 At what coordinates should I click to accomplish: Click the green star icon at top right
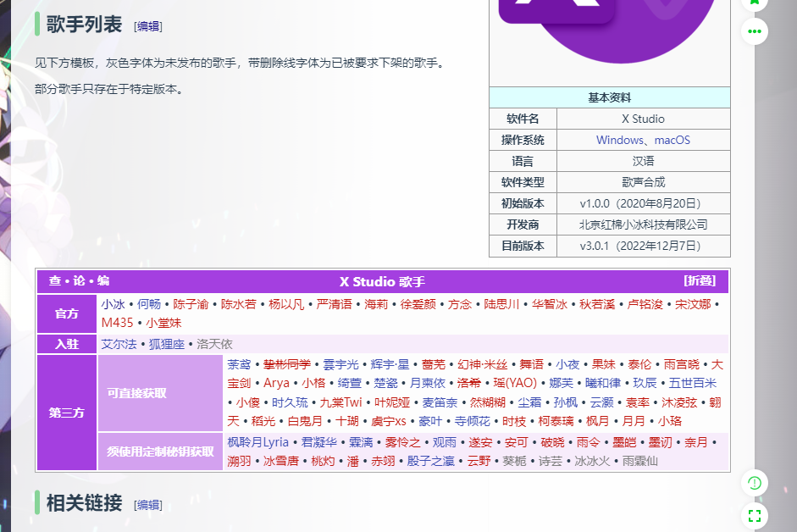755,3
